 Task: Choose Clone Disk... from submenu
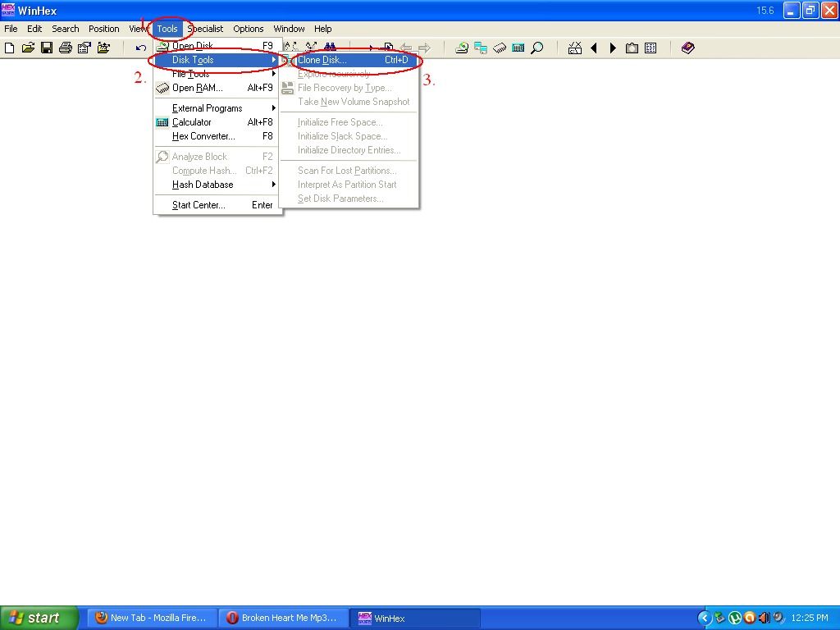tap(353, 60)
